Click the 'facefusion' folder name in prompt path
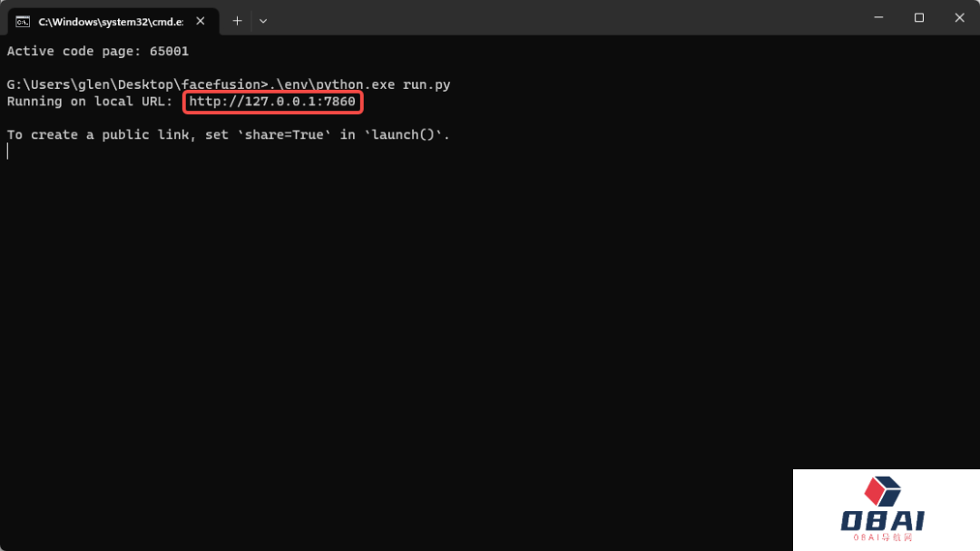 click(x=220, y=84)
